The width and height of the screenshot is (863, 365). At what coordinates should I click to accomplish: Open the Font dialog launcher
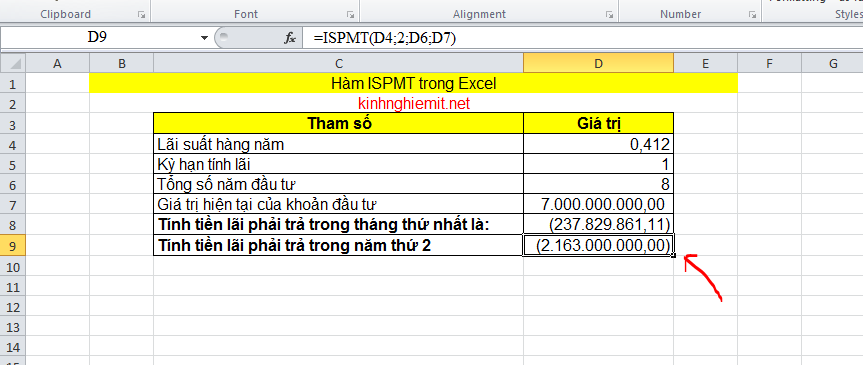(351, 15)
